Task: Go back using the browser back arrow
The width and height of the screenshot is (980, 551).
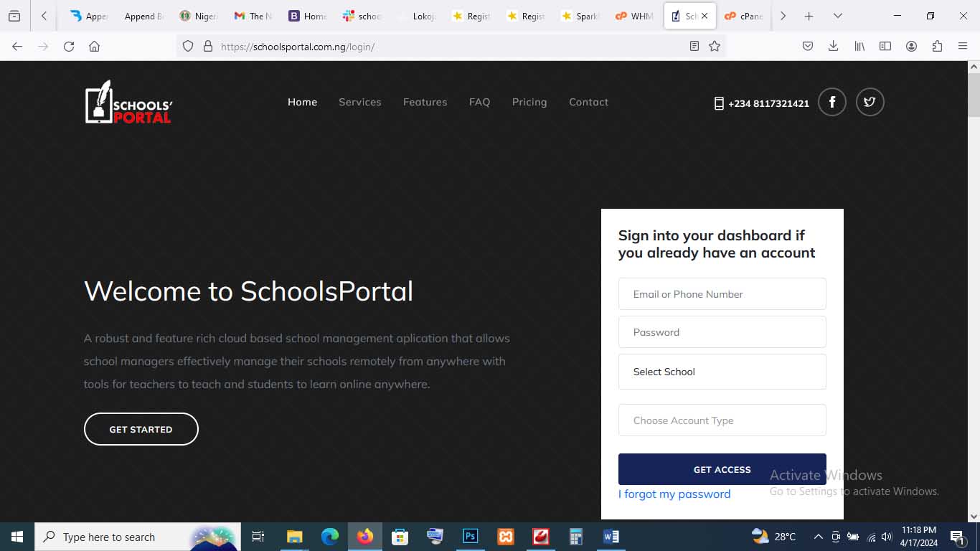Action: tap(17, 46)
